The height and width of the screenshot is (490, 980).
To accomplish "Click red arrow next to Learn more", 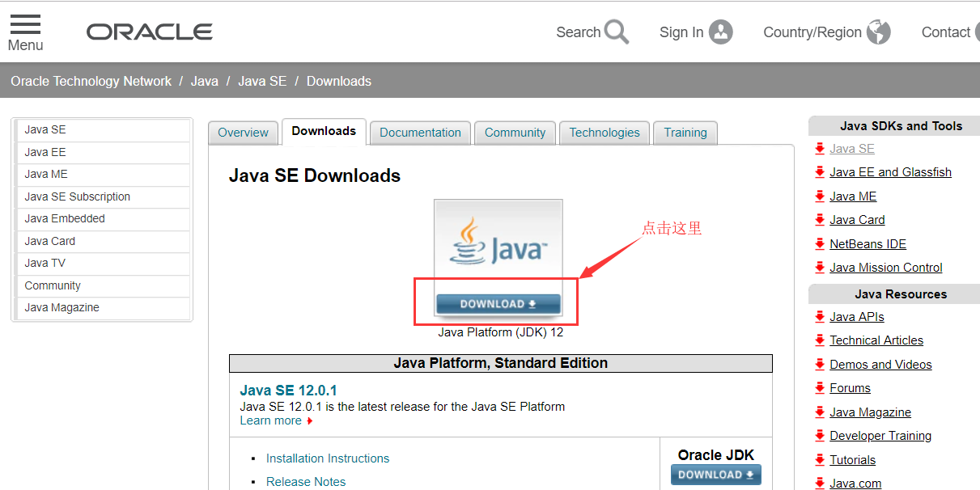I will (309, 421).
